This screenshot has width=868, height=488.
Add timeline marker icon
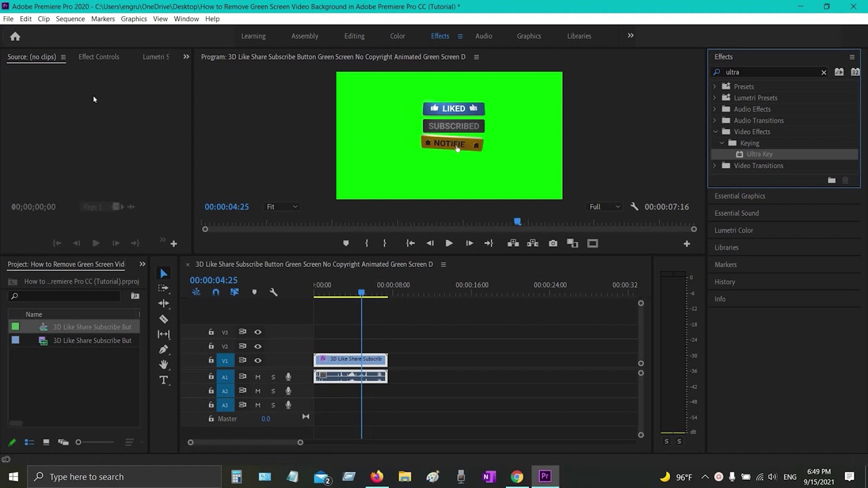[254, 292]
